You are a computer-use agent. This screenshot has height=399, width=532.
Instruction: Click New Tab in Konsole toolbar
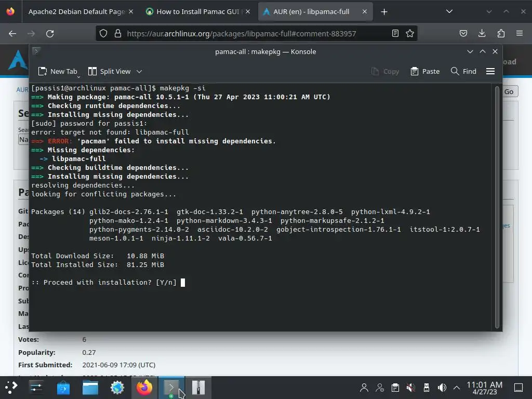pos(58,71)
